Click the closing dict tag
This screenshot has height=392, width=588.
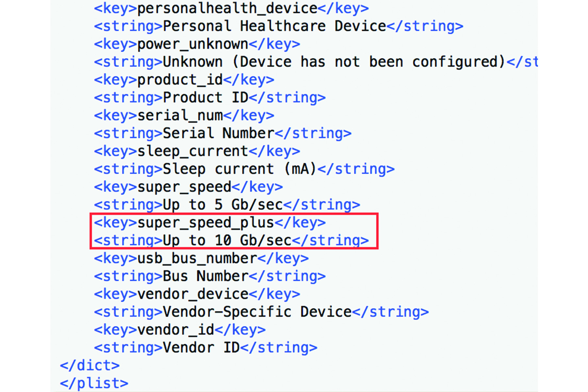(90, 366)
